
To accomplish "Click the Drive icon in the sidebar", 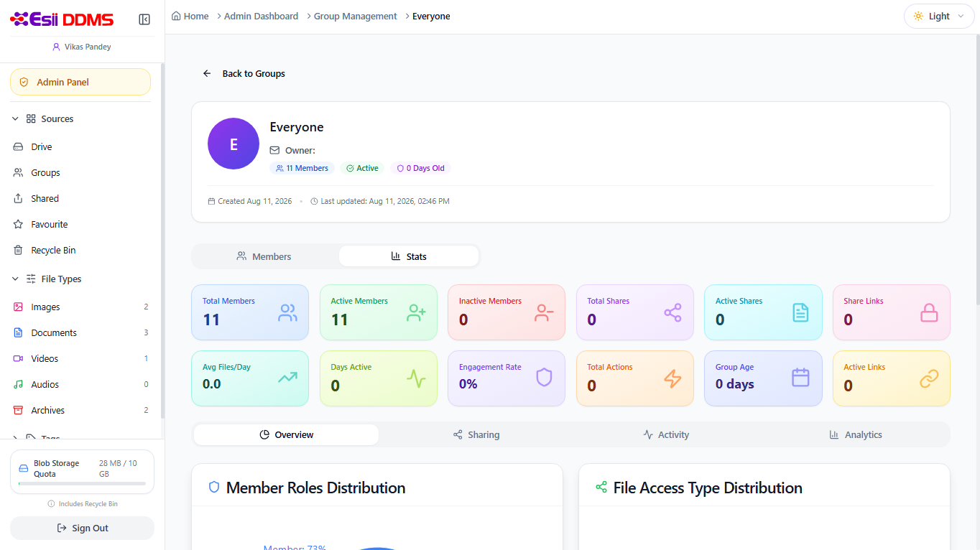I will click(19, 146).
